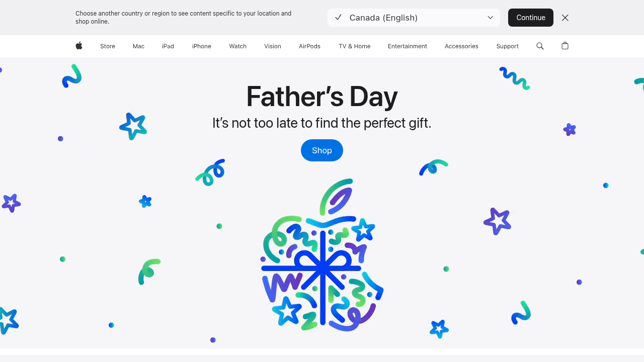Open the AirPods menu
The height and width of the screenshot is (362, 644).
(x=309, y=46)
